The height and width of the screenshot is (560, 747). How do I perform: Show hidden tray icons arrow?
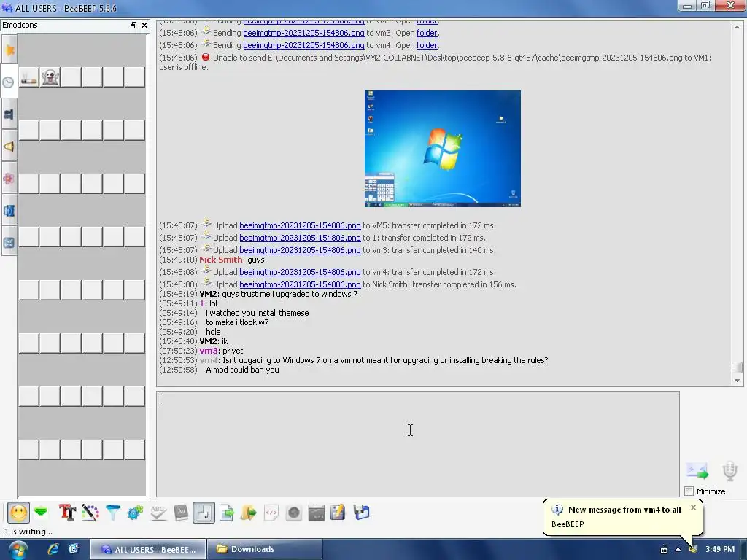click(678, 550)
